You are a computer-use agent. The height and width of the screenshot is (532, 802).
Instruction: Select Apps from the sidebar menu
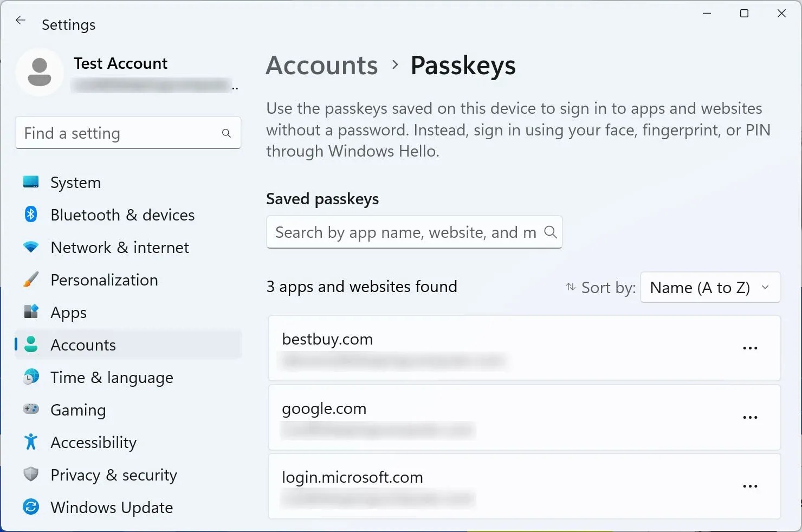point(31,313)
